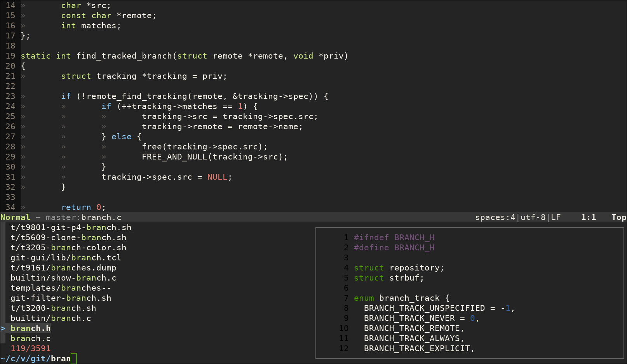Click FREE_AND_NULL(tracking->src) statement
The image size is (627, 364).
215,157
